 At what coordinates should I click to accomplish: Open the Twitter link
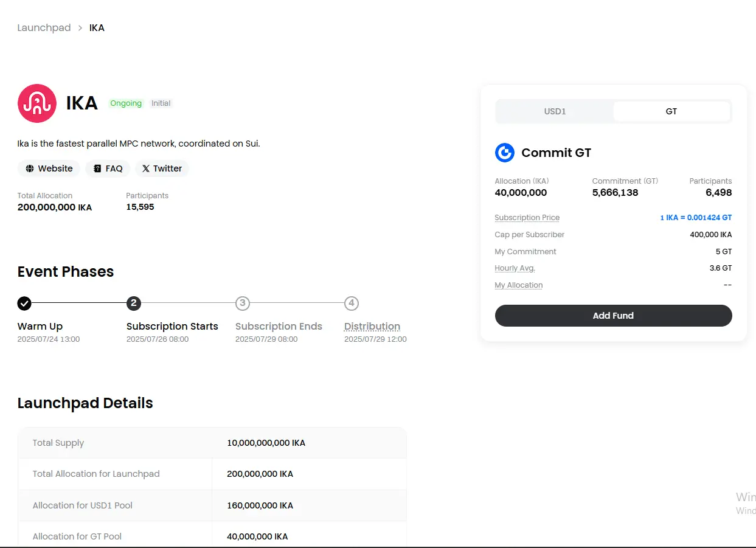[x=162, y=168]
